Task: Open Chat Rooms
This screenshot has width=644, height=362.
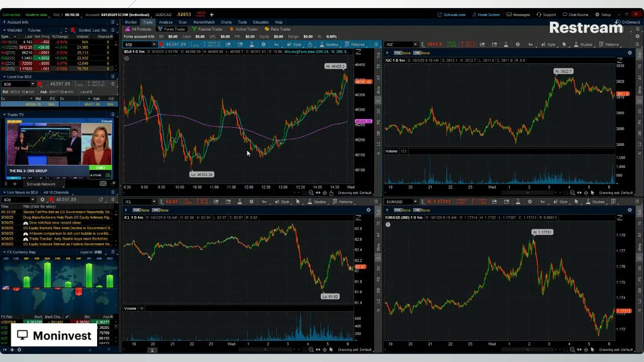Action: coord(575,15)
